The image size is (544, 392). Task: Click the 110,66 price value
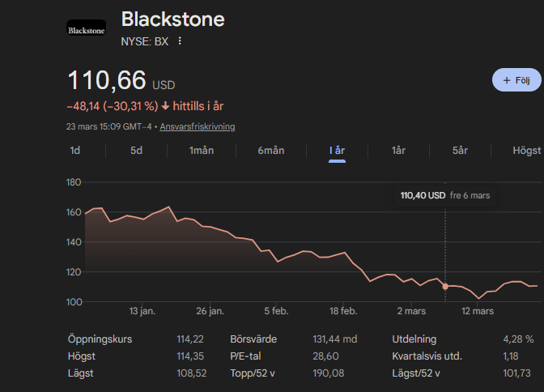click(x=107, y=80)
